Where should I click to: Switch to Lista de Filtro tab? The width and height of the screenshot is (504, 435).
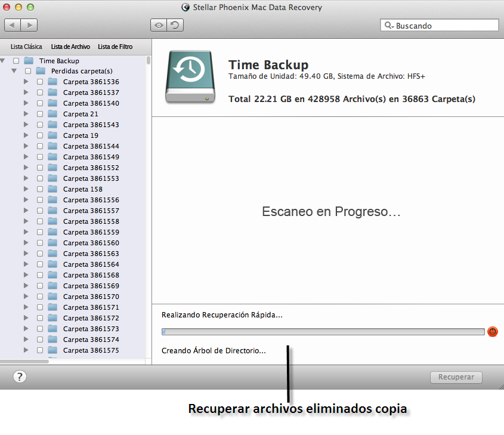point(115,47)
